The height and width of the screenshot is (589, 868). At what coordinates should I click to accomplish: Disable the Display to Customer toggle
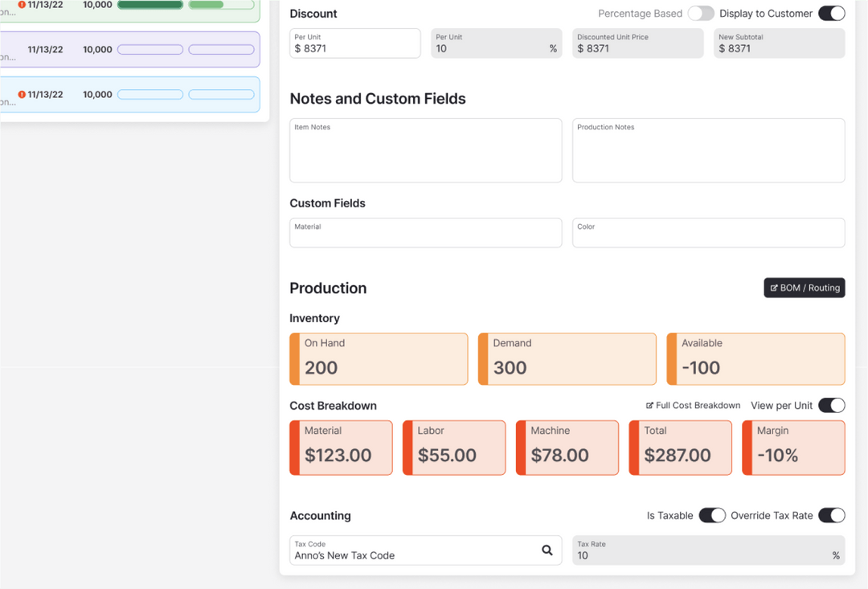pyautogui.click(x=832, y=14)
